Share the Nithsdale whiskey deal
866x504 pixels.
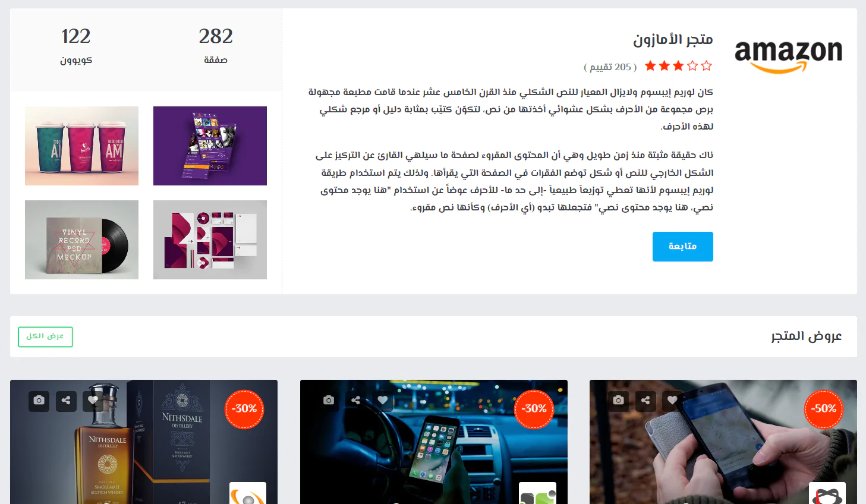(x=66, y=401)
